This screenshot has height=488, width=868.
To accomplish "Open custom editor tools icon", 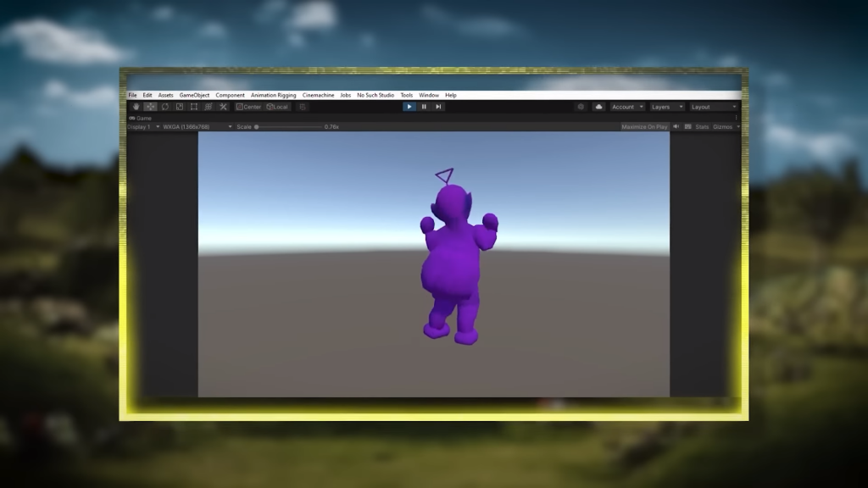I will tap(223, 107).
